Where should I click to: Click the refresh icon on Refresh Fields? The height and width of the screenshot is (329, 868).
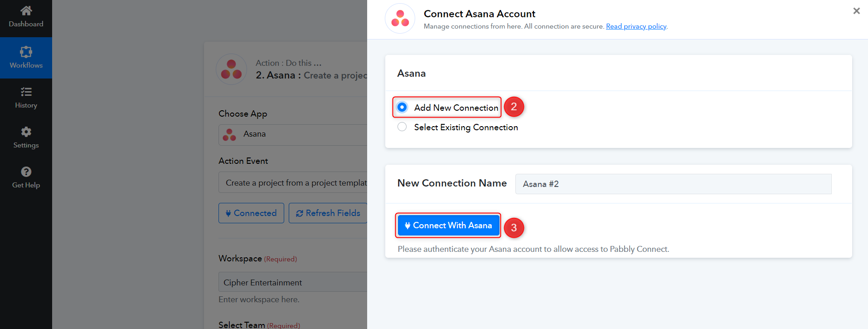tap(300, 213)
